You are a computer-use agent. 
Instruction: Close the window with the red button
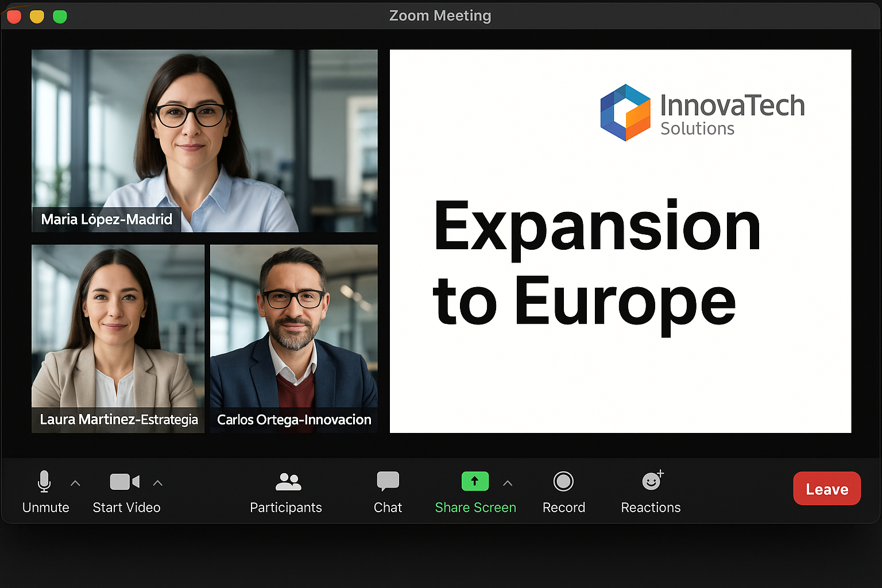coord(14,17)
